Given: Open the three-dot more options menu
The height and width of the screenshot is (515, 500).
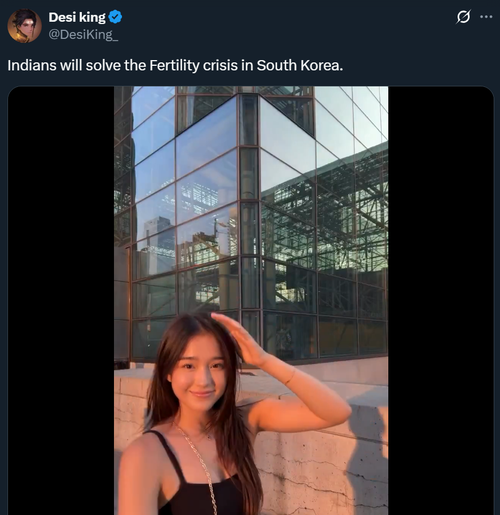Looking at the screenshot, I should tap(486, 17).
